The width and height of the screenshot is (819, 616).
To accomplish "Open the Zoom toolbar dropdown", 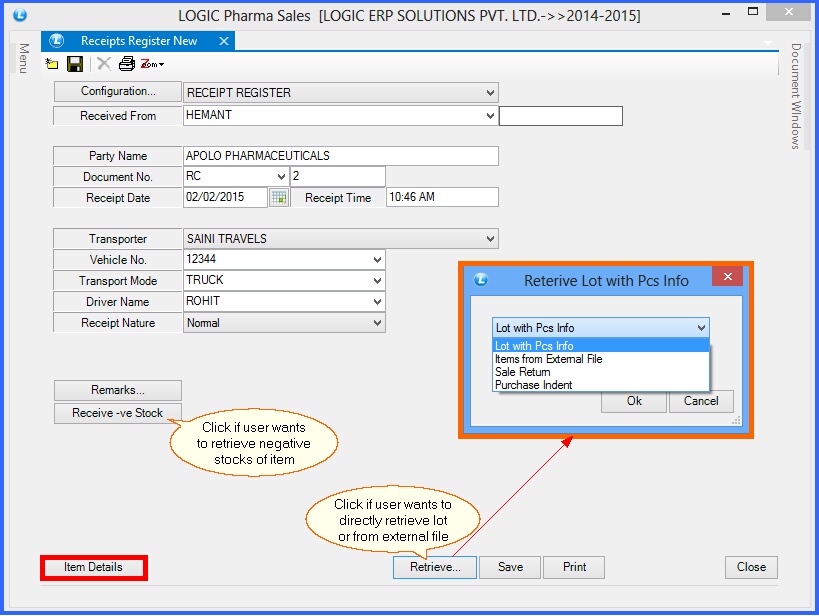I will 152,64.
